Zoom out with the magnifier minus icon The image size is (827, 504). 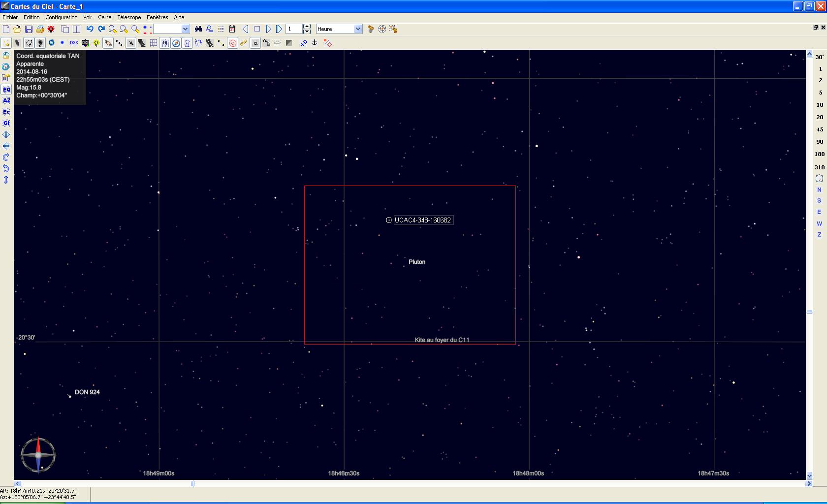[x=124, y=29]
